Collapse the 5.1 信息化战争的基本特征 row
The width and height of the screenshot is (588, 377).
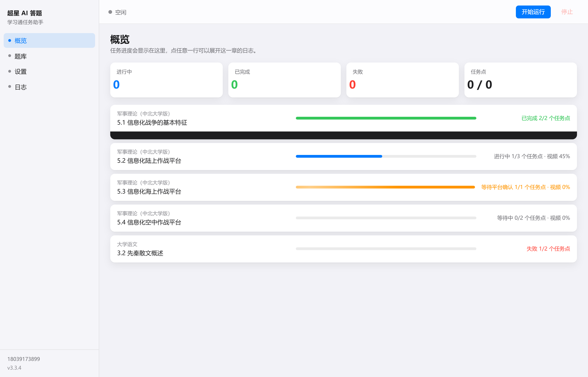[x=343, y=118]
